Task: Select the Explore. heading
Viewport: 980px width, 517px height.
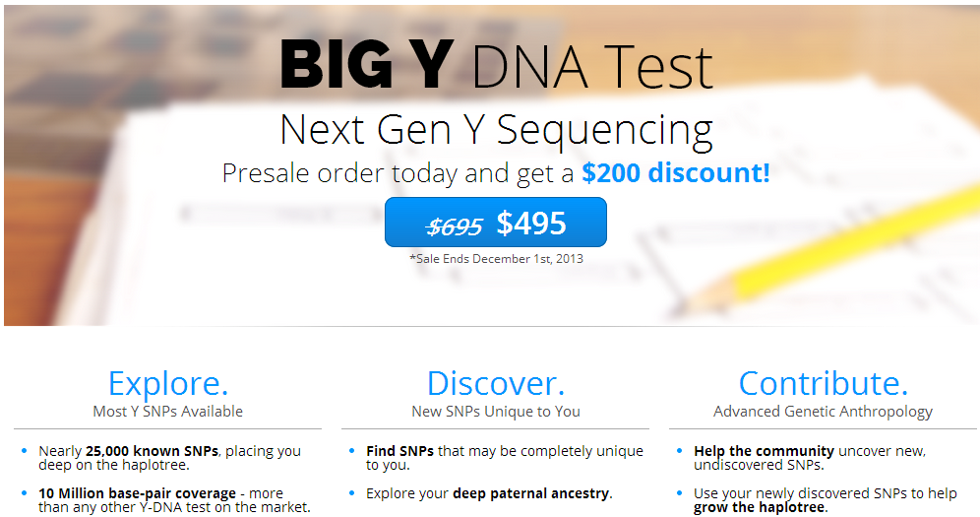Action: click(168, 383)
